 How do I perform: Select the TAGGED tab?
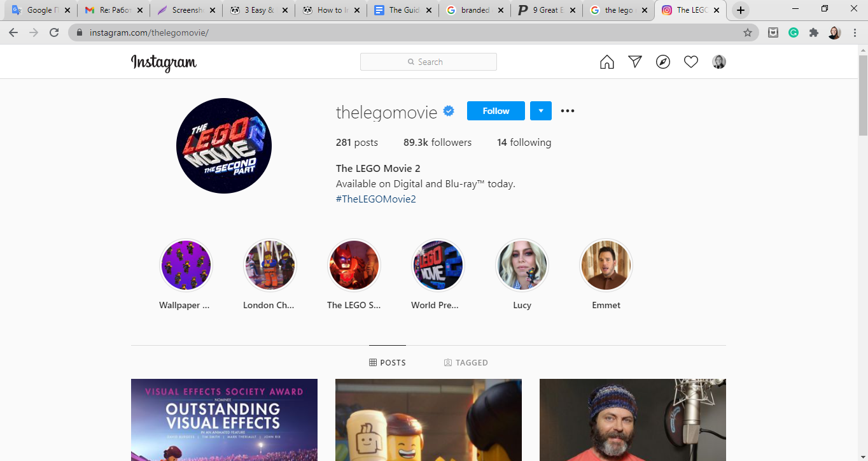click(x=466, y=362)
